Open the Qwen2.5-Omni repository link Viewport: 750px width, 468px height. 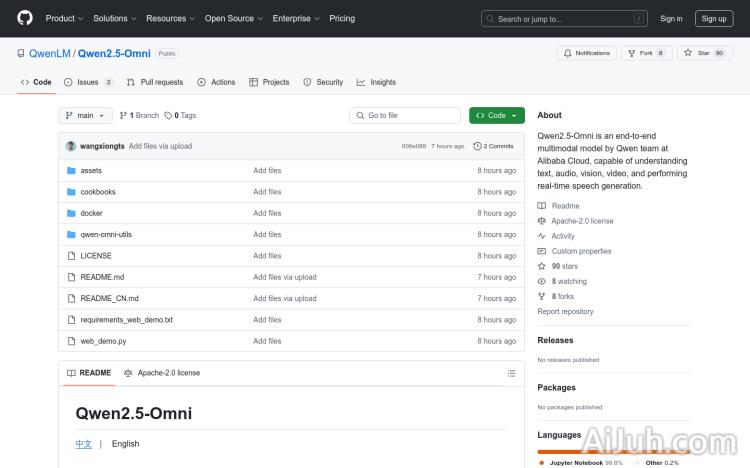(x=114, y=53)
